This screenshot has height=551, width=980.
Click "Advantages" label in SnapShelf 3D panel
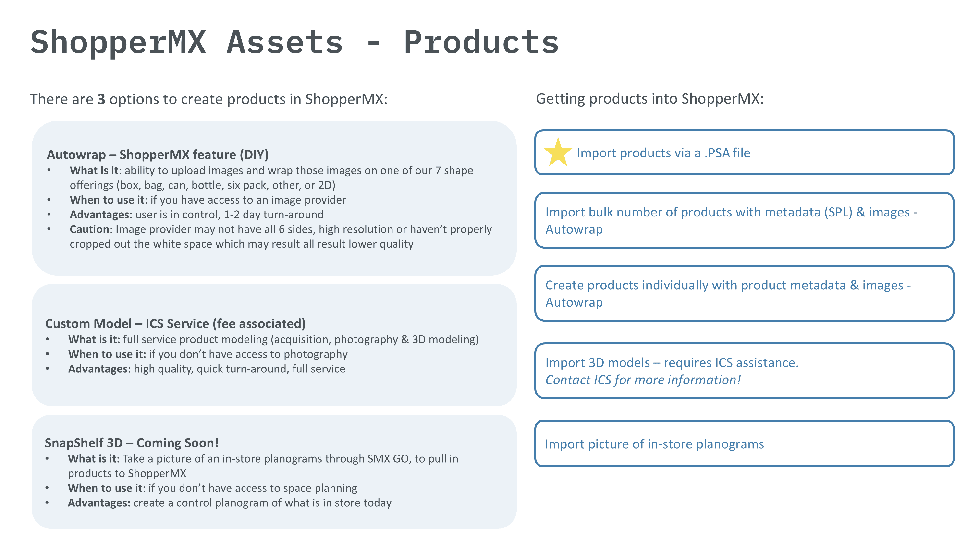[98, 503]
